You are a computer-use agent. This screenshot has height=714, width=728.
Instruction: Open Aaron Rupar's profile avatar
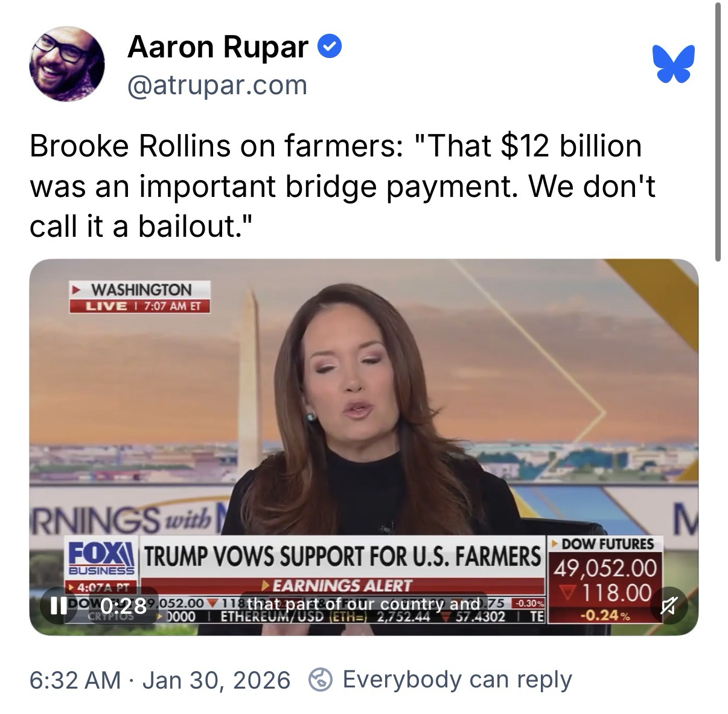tap(67, 63)
